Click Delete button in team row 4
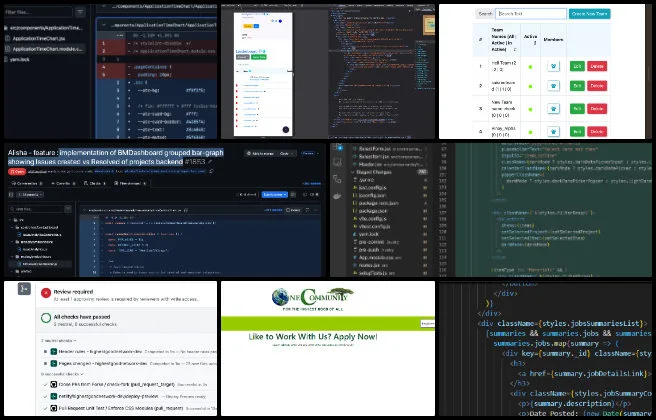 [597, 132]
